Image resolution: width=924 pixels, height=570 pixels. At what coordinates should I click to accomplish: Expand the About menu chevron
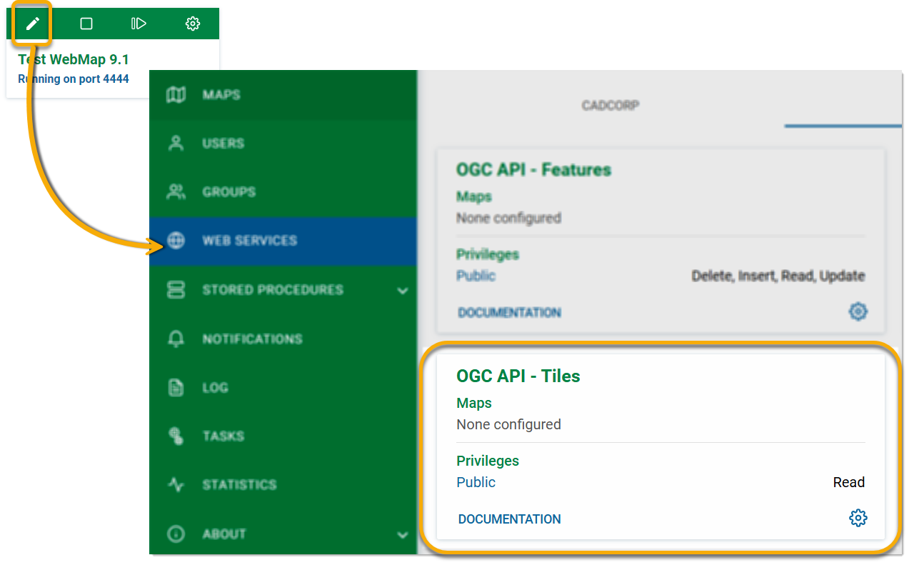[x=403, y=534]
